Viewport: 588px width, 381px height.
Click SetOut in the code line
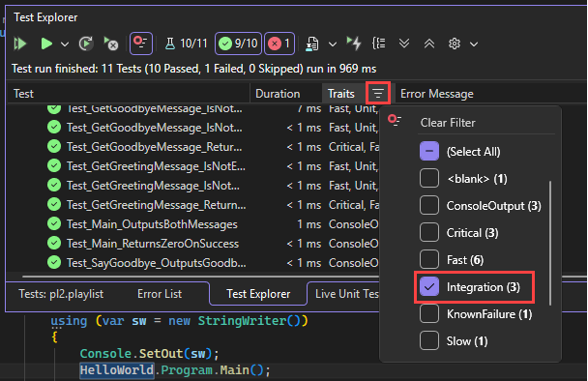point(161,354)
